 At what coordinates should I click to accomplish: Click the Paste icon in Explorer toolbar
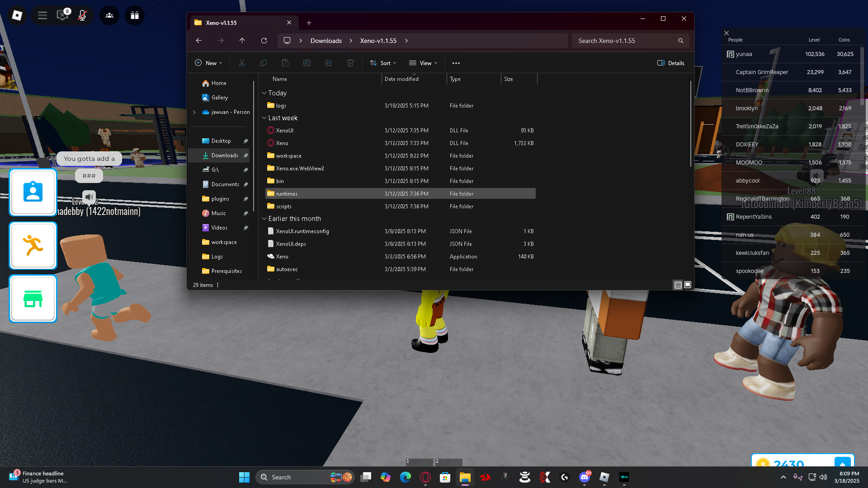click(x=285, y=63)
